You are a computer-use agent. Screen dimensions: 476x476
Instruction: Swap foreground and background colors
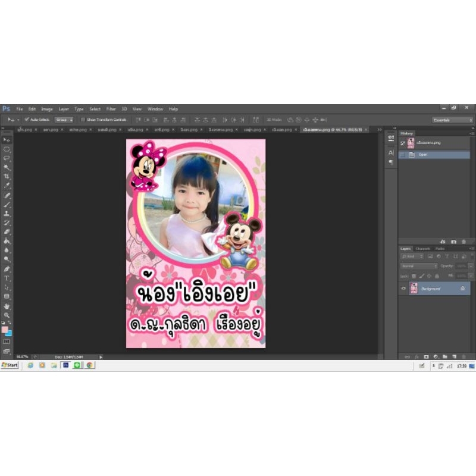pyautogui.click(x=10, y=322)
